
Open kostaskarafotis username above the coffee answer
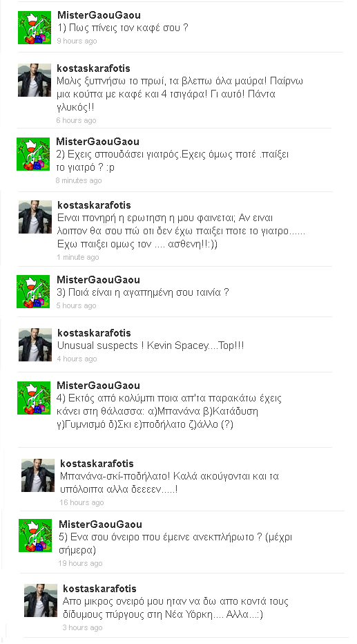[x=93, y=68]
